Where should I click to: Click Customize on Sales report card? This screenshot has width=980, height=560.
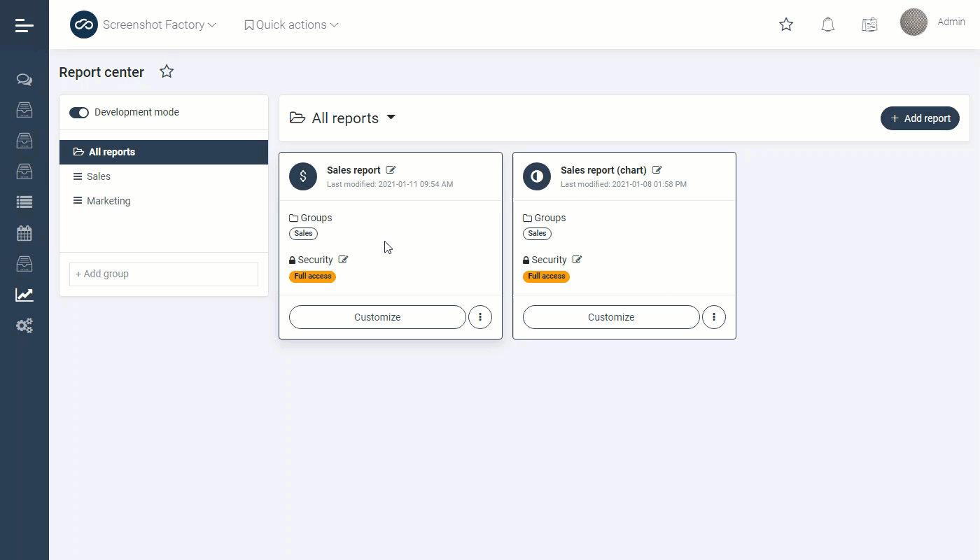[377, 317]
